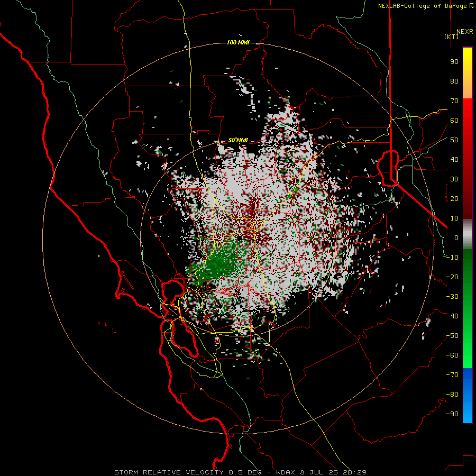The height and width of the screenshot is (476, 476).
Task: Click the -10 knot scale value
Action: [452, 258]
